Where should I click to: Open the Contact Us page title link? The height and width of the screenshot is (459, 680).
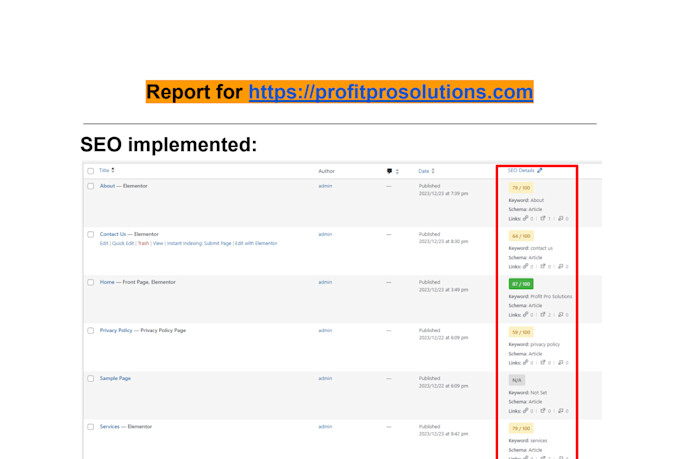coord(113,234)
